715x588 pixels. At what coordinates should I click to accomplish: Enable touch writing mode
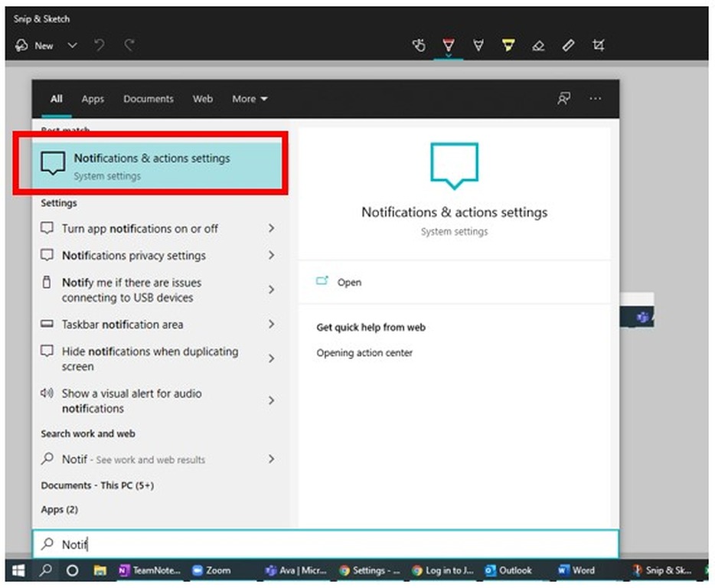pyautogui.click(x=419, y=45)
